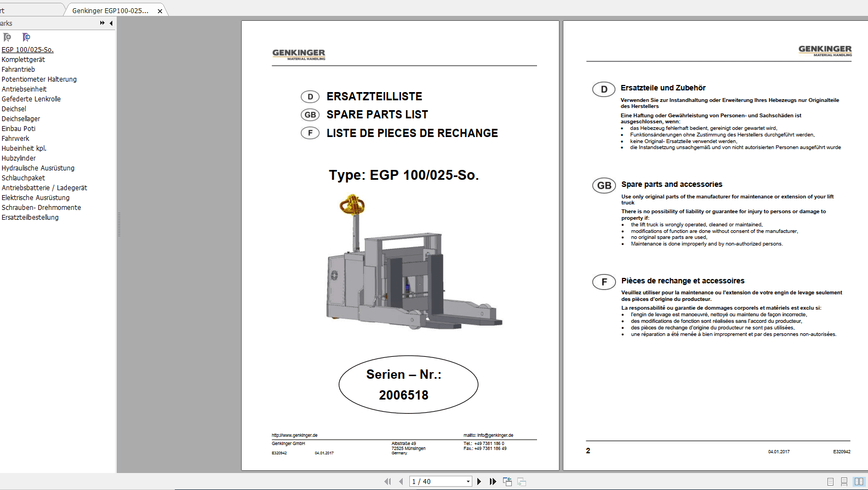Click the http://www.genkinger.de link on page 1

(294, 435)
